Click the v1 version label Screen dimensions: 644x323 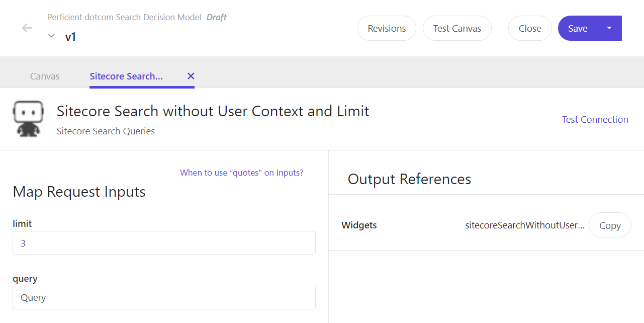click(x=70, y=37)
